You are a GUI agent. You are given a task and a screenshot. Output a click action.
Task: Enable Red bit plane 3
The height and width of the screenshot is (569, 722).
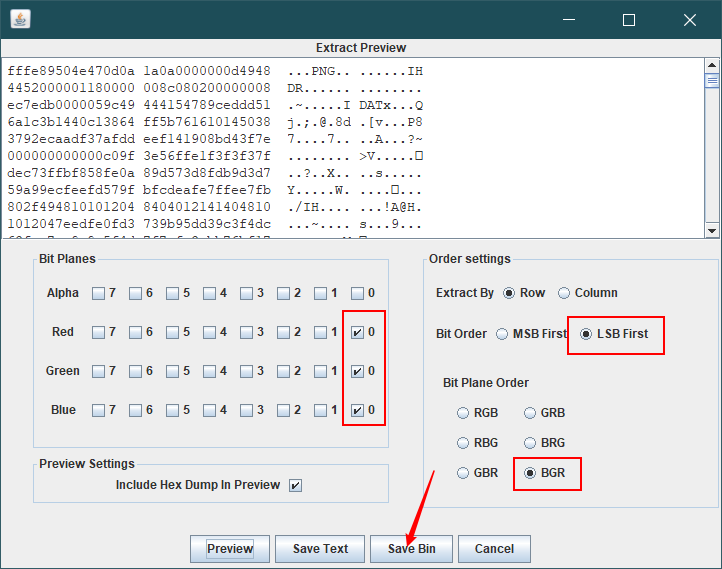coord(246,332)
